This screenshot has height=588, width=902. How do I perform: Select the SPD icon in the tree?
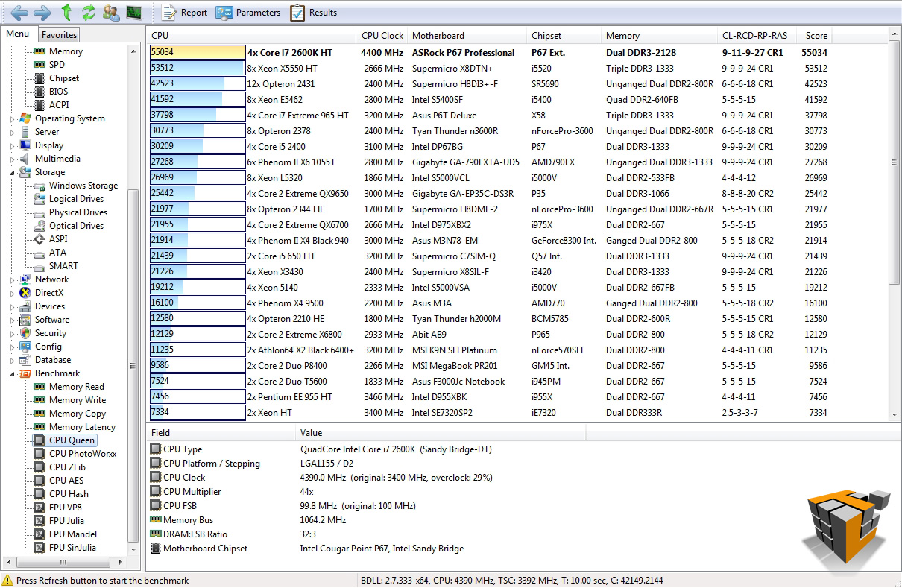[x=40, y=65]
